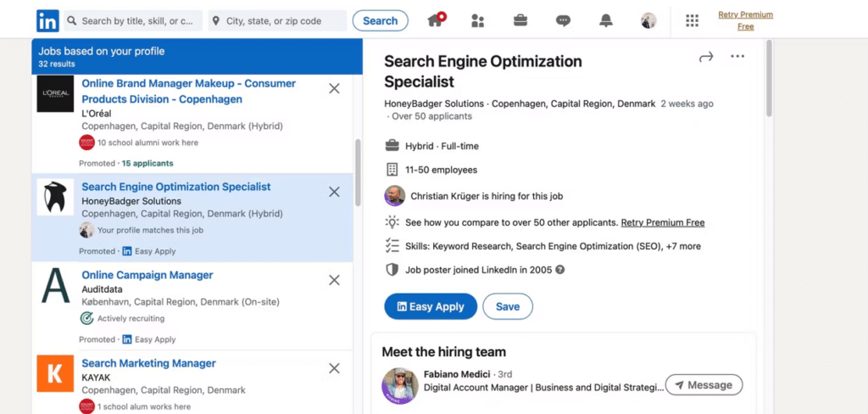Dismiss the KAYAK job listing
The height and width of the screenshot is (414, 868).
(334, 368)
